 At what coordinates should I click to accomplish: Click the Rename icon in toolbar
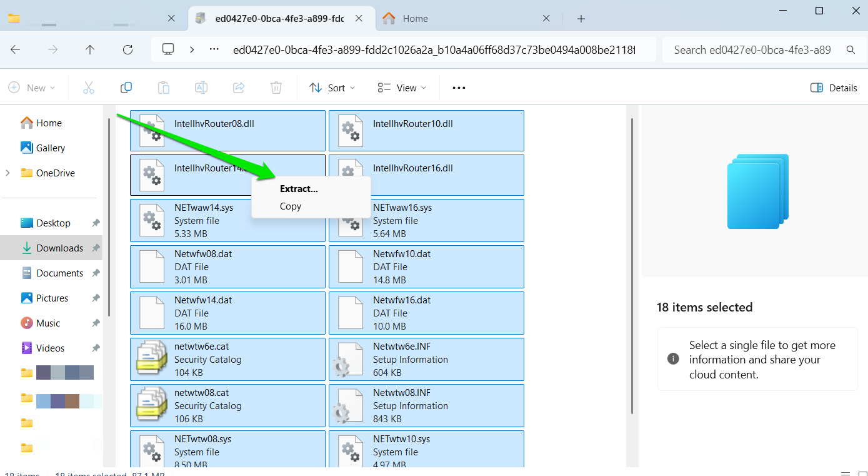[201, 88]
